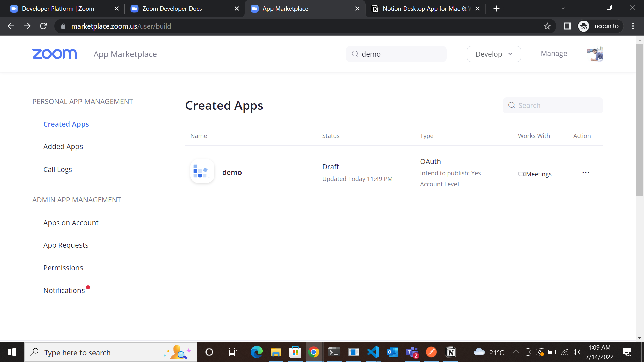
Task: Open the Notifications page with red alert dot
Action: pos(64,290)
